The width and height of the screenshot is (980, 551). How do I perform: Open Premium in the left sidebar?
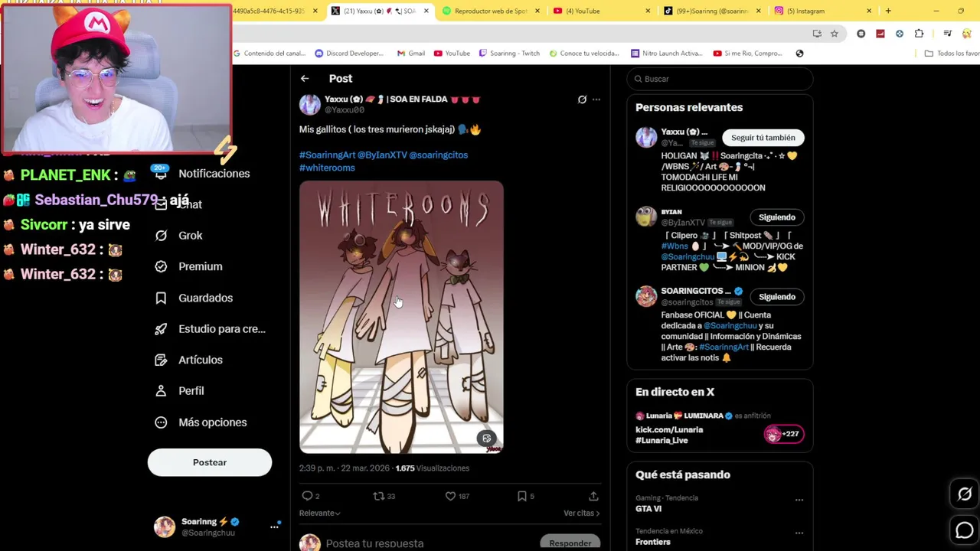click(188, 266)
